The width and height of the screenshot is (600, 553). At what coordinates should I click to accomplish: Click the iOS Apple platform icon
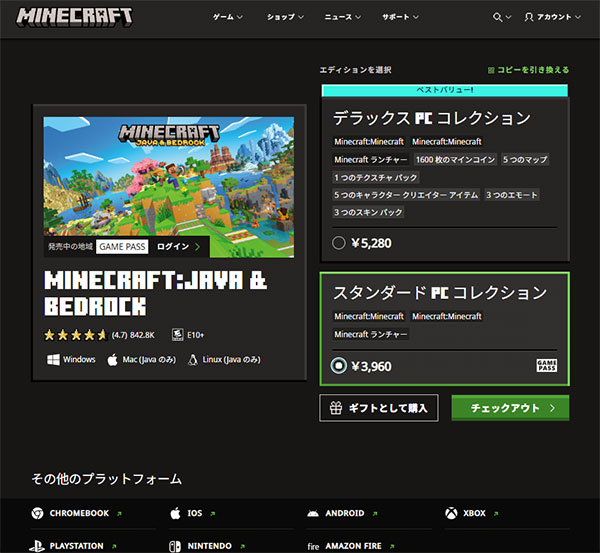174,513
